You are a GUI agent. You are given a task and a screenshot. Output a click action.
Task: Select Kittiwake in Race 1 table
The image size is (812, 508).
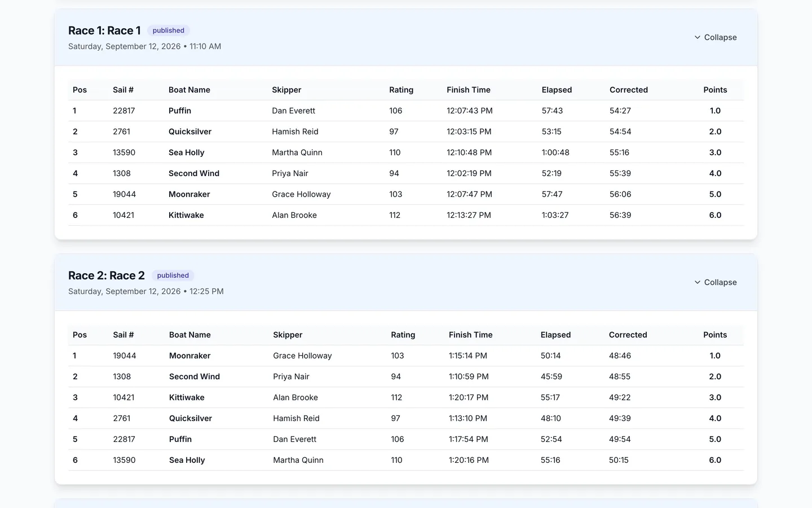coord(186,215)
